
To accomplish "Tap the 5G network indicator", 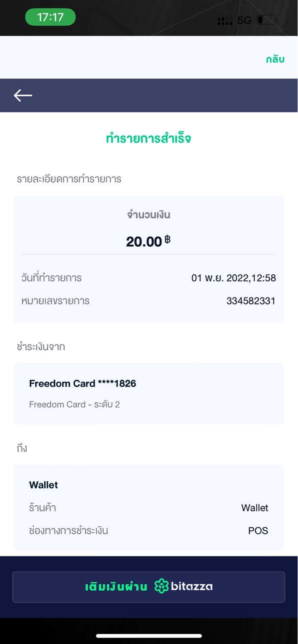I will tap(244, 20).
